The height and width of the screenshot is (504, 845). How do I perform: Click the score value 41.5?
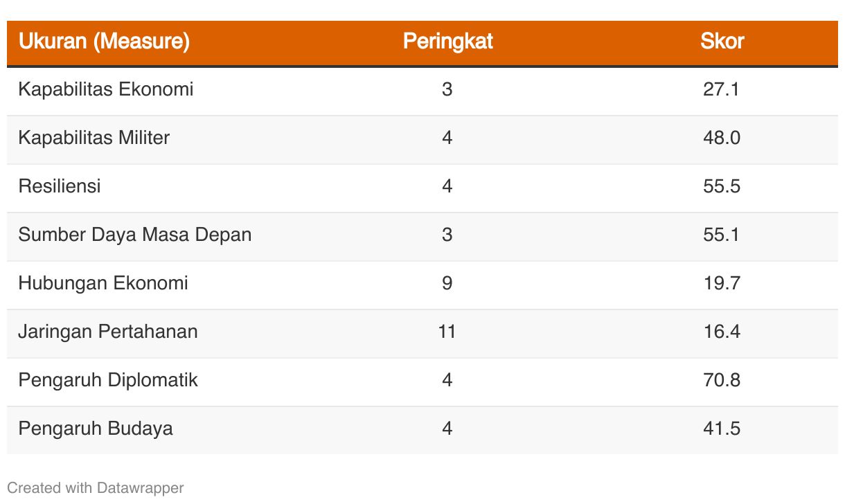coord(722,429)
